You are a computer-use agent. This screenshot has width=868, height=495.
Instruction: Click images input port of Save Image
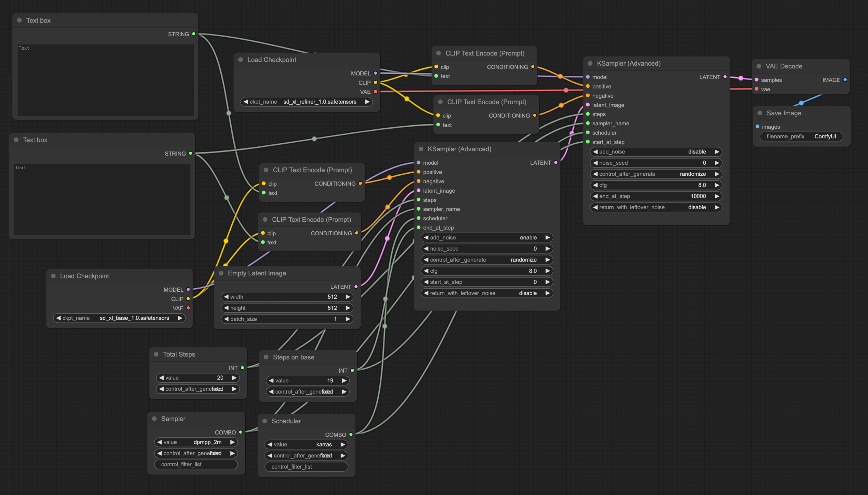[x=757, y=127]
